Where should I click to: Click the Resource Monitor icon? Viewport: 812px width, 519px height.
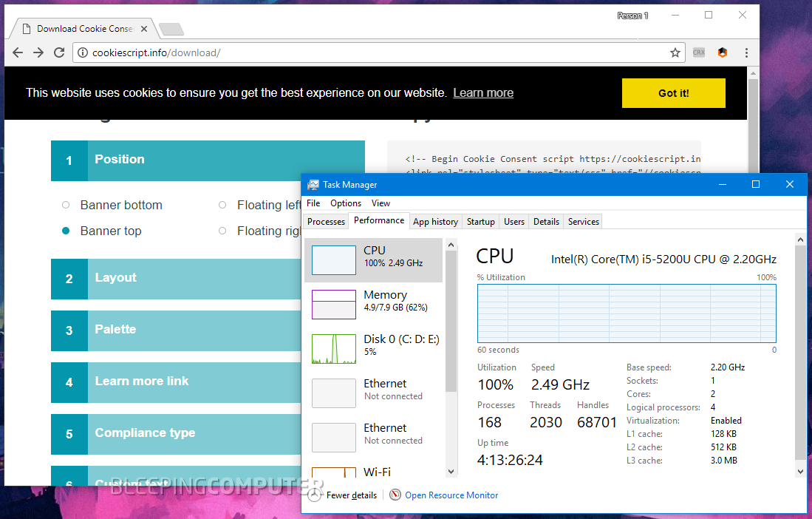point(395,495)
